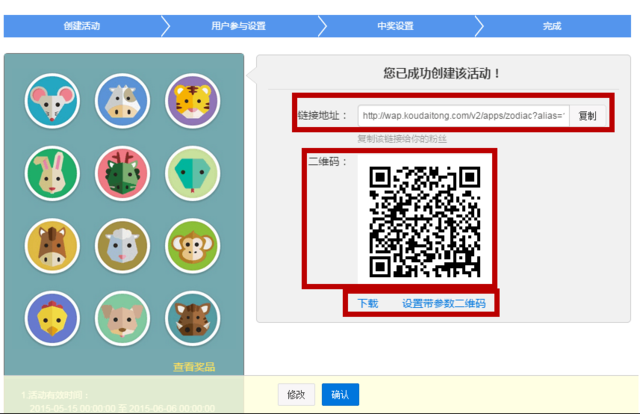Confirm with the 确认 button

click(x=340, y=394)
